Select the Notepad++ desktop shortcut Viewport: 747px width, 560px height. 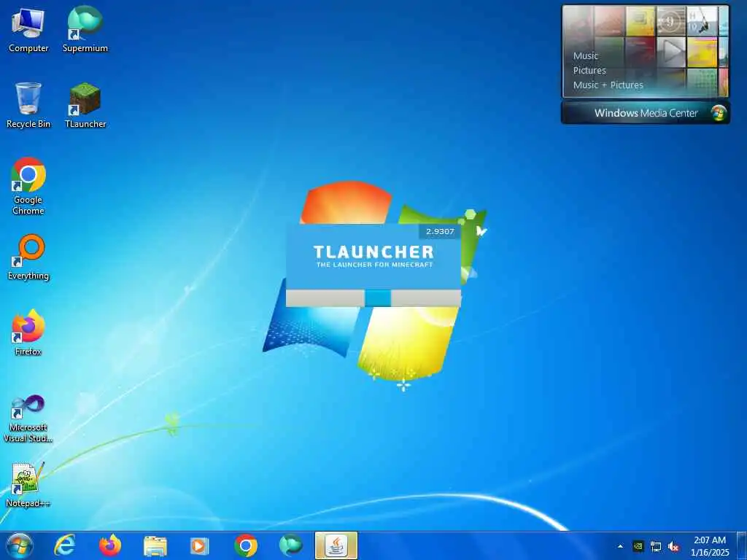pyautogui.click(x=28, y=485)
